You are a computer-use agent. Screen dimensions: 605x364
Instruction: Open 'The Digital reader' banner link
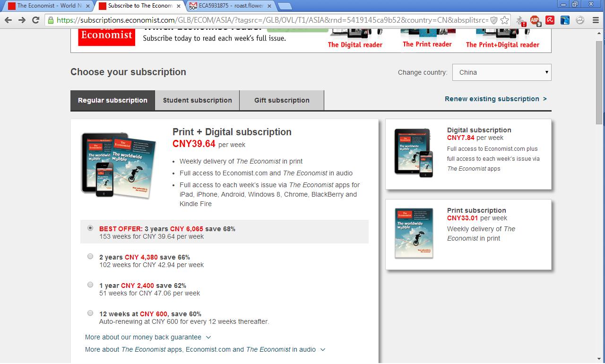coord(355,45)
